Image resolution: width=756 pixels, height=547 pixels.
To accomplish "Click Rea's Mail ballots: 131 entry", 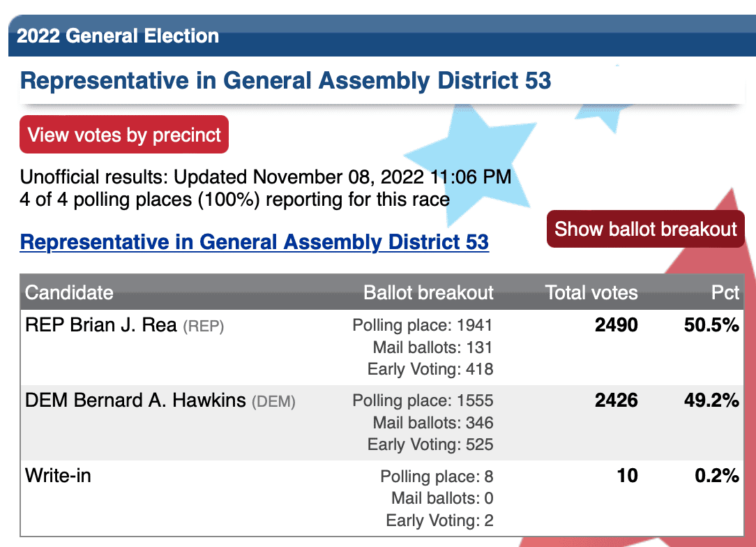I will pos(432,347).
